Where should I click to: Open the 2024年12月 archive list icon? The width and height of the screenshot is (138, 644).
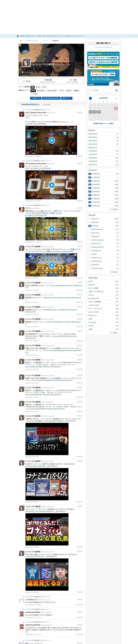click(x=90, y=181)
